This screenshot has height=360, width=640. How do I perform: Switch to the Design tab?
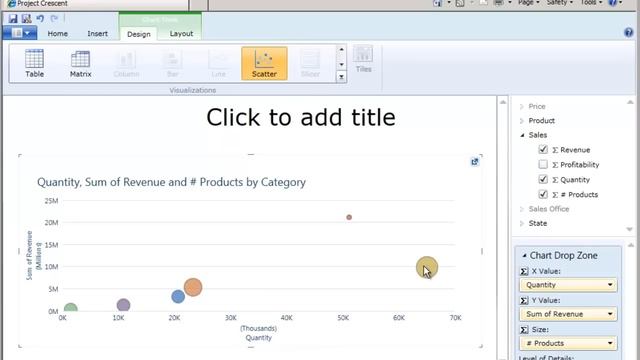click(x=139, y=34)
